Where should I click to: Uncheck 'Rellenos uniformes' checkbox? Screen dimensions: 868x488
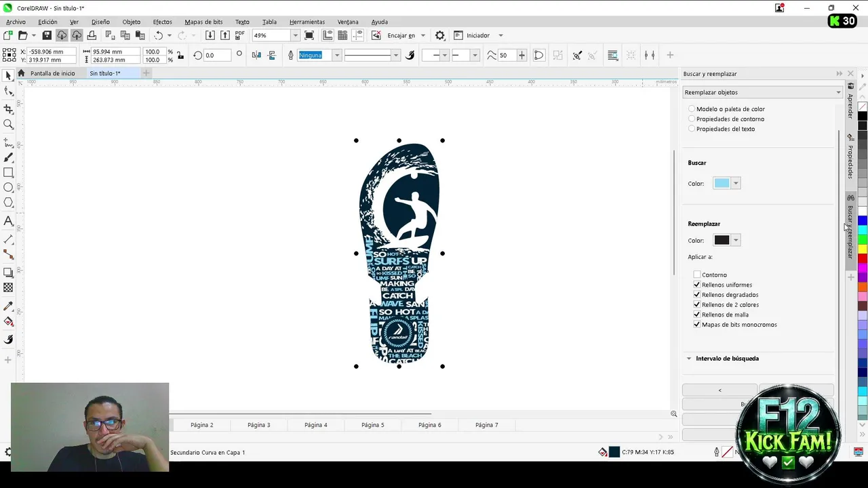pyautogui.click(x=696, y=285)
